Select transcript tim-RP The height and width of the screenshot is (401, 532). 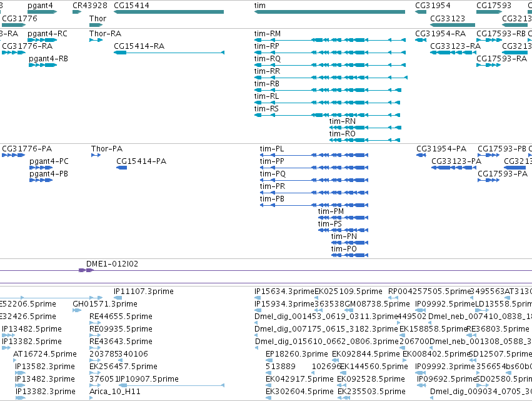tap(330, 53)
